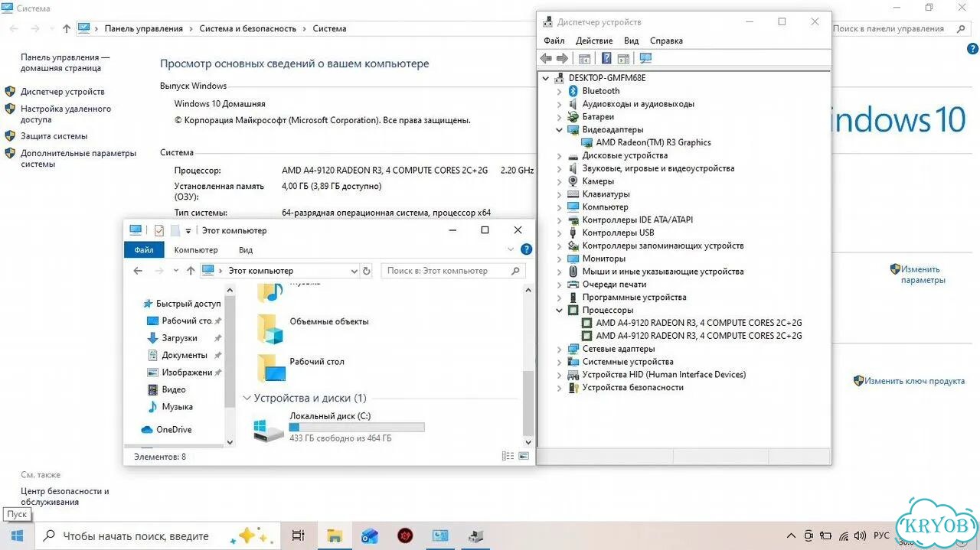Click the blue question-mark Help icon in Device Manager toolbar
The height and width of the screenshot is (550, 980).
[606, 59]
